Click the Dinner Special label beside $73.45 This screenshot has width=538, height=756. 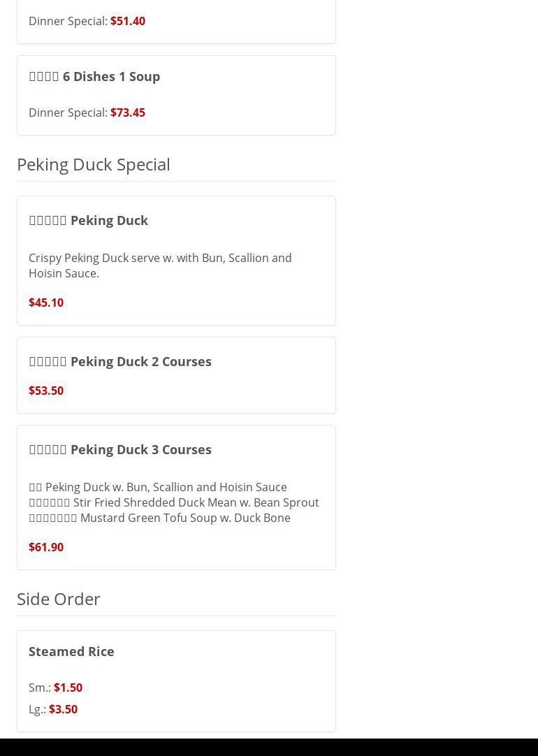point(68,112)
